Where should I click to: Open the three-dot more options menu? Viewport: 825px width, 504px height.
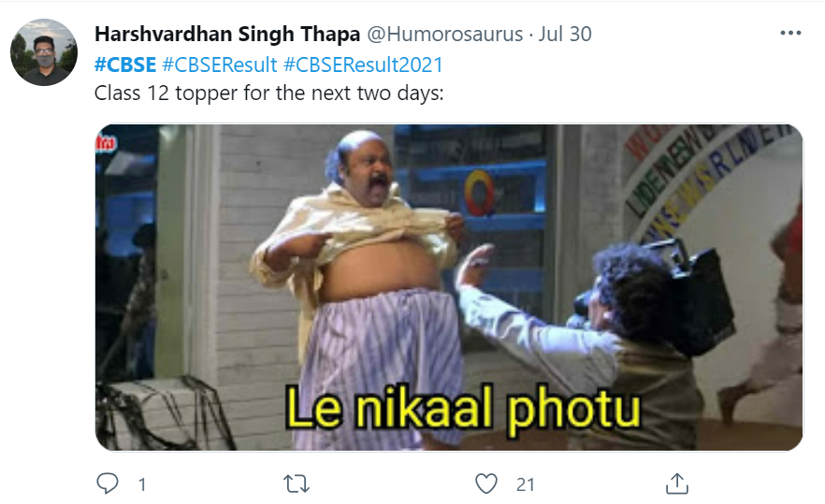790,33
